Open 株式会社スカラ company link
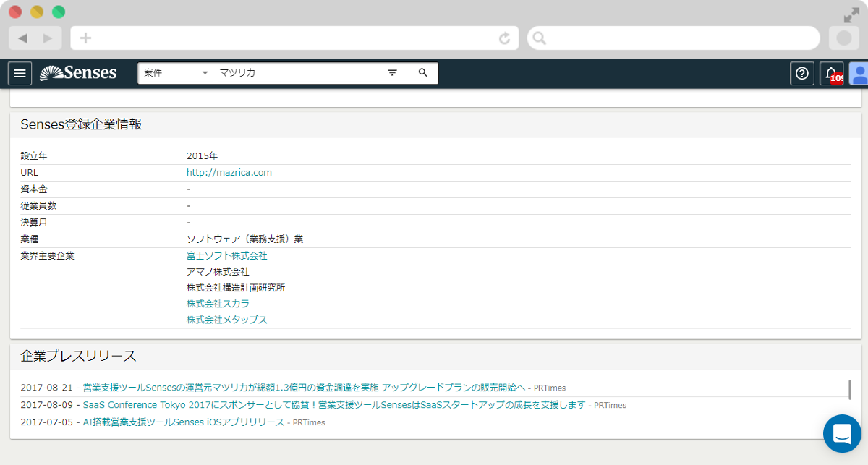 [218, 304]
